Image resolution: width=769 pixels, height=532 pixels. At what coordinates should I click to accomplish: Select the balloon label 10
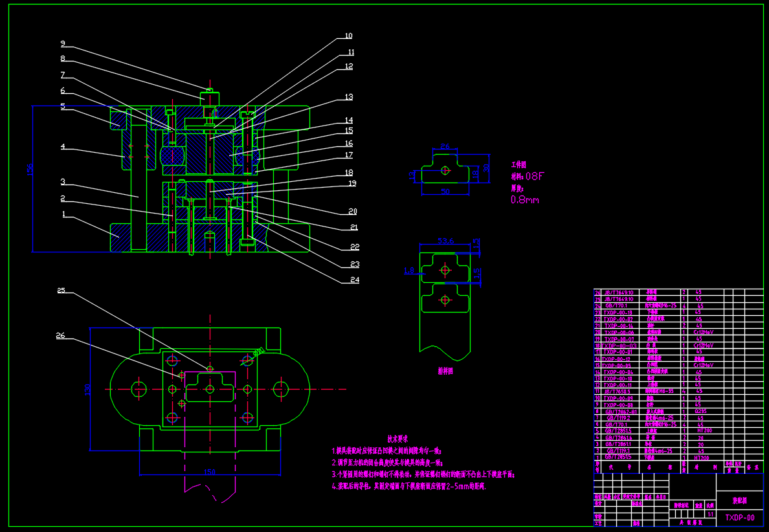click(348, 36)
